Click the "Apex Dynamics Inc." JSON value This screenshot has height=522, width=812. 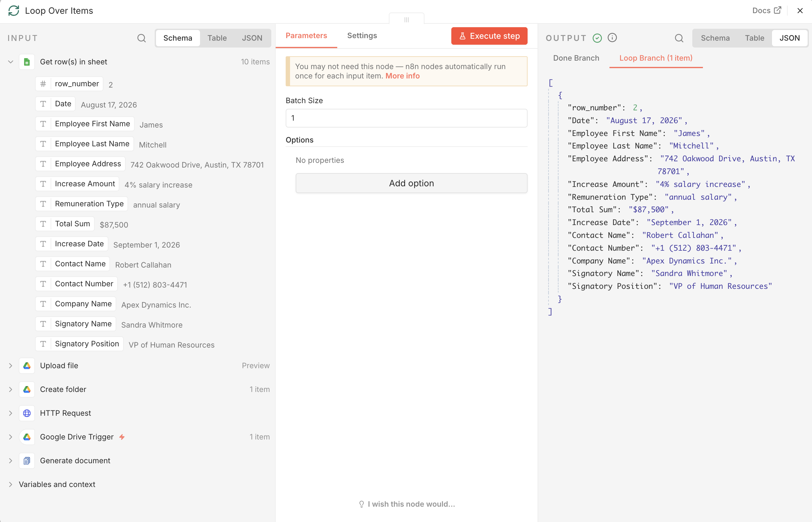pyautogui.click(x=687, y=261)
